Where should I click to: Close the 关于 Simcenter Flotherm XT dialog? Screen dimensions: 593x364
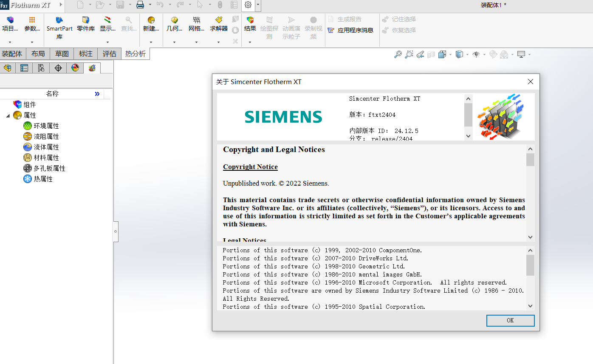tap(531, 82)
